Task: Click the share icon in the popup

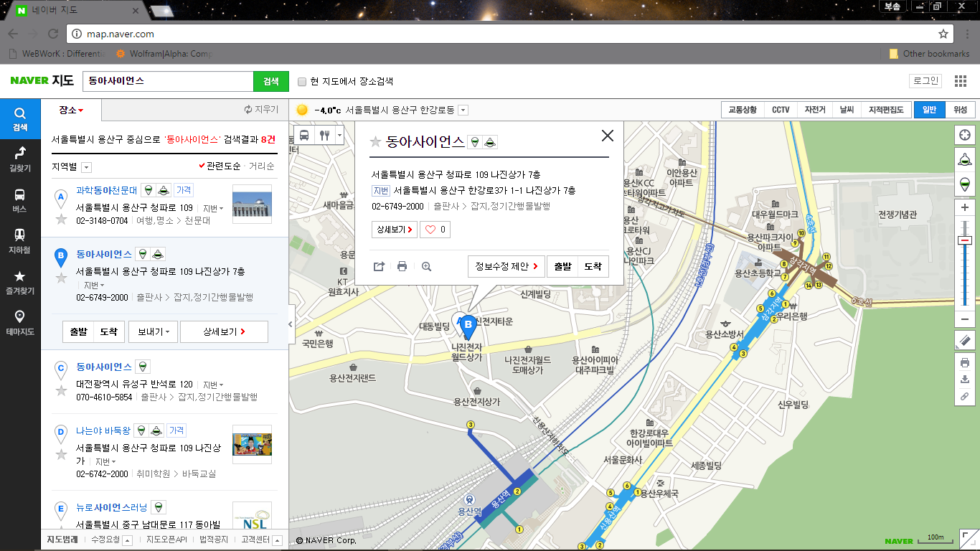Action: tap(379, 266)
